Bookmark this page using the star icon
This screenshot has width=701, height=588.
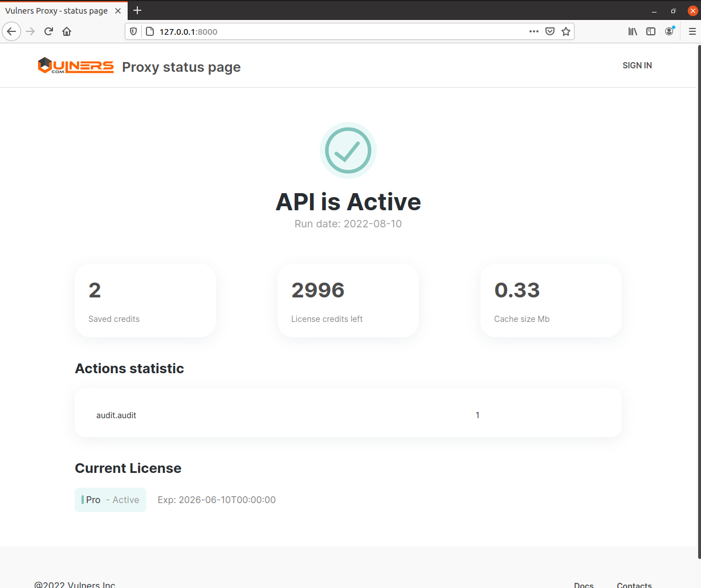566,31
